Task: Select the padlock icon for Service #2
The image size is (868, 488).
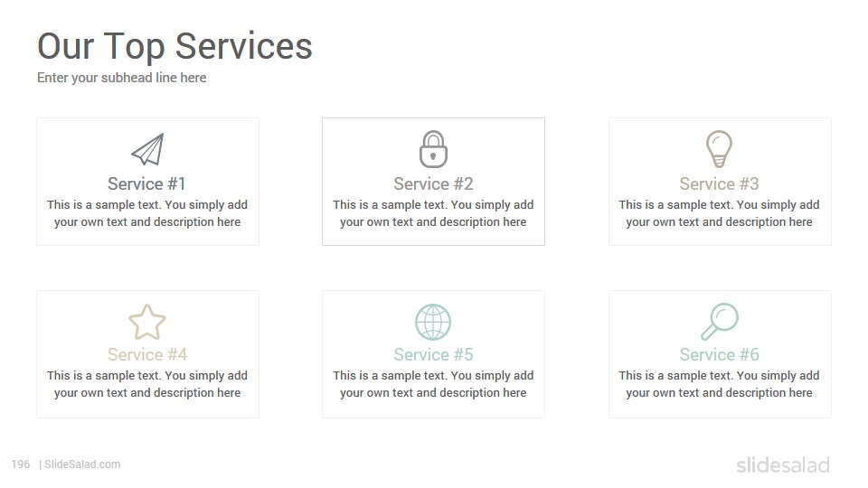Action: point(433,149)
